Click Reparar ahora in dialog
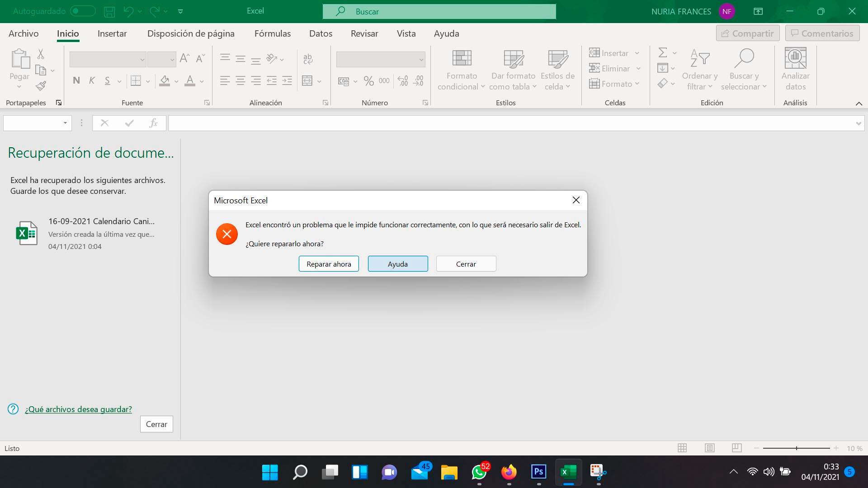This screenshot has height=488, width=868. (329, 264)
